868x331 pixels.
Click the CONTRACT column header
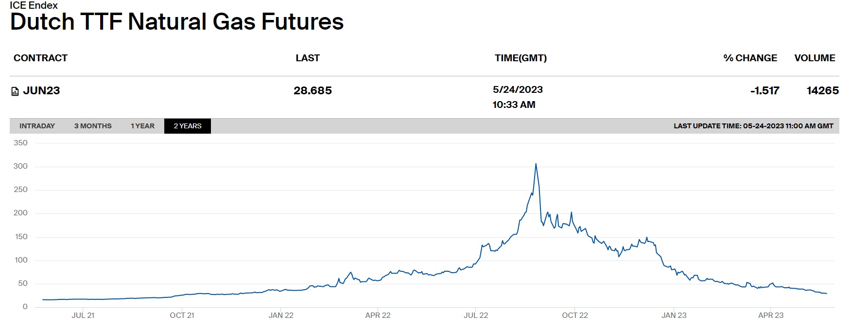[40, 58]
